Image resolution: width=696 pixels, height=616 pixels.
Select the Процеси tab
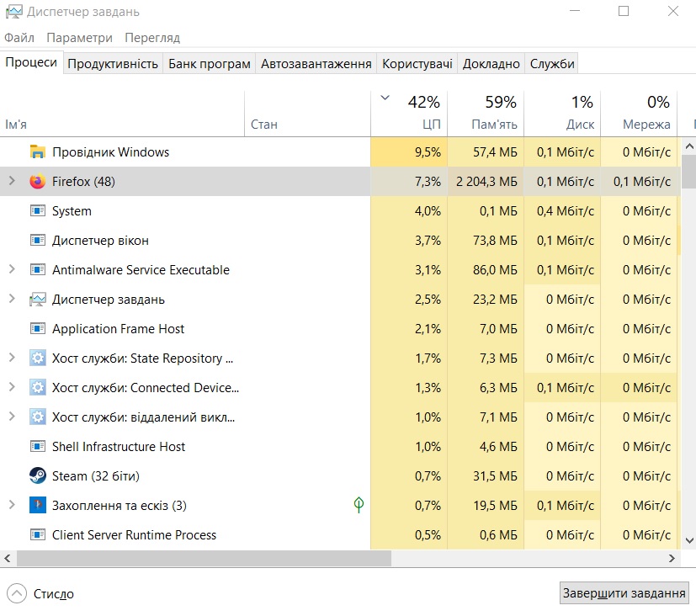31,62
